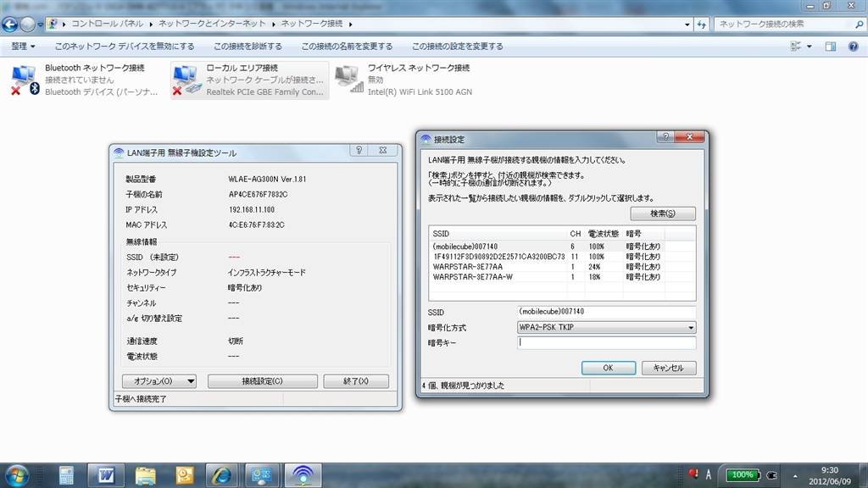Click the 検索(S) button
The image size is (868, 488).
coord(663,213)
